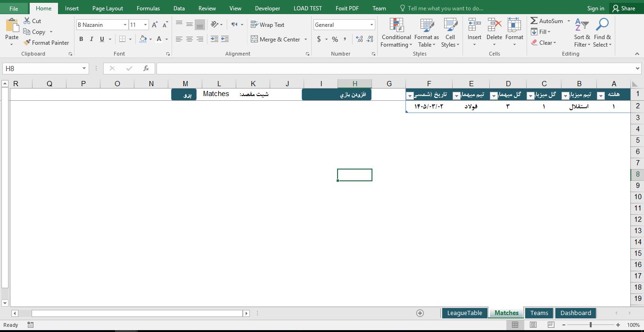Click the Center text alignment icon
Viewport: 644px width, 332px height.
(x=190, y=39)
